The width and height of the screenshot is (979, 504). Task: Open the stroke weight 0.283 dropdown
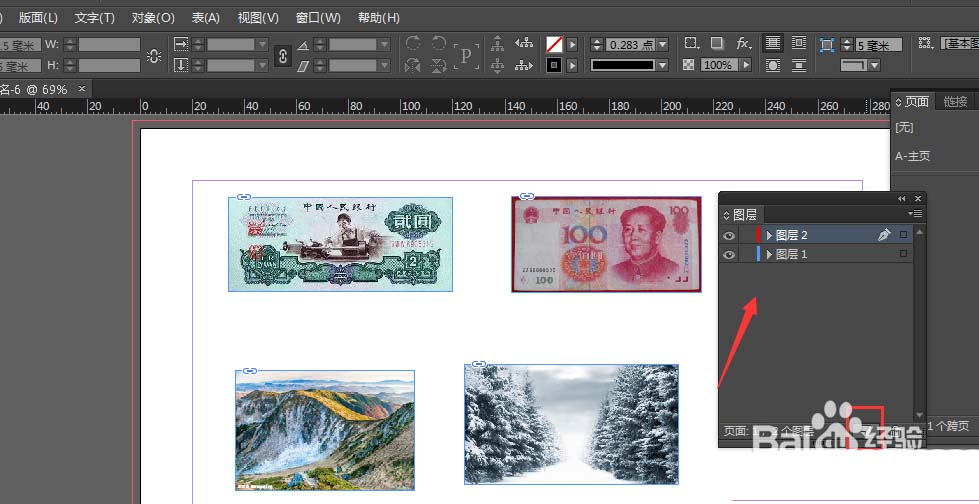point(663,45)
